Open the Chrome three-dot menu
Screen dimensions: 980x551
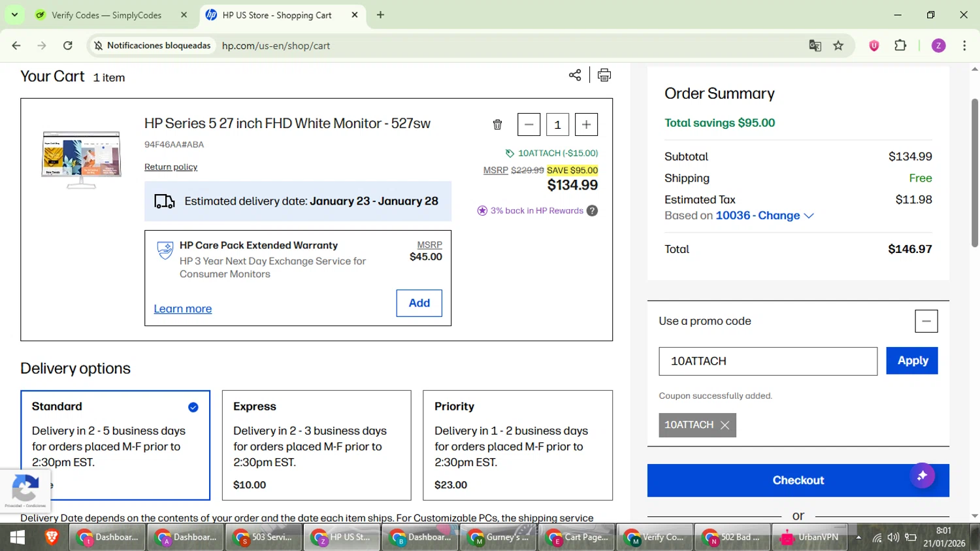coord(964,46)
